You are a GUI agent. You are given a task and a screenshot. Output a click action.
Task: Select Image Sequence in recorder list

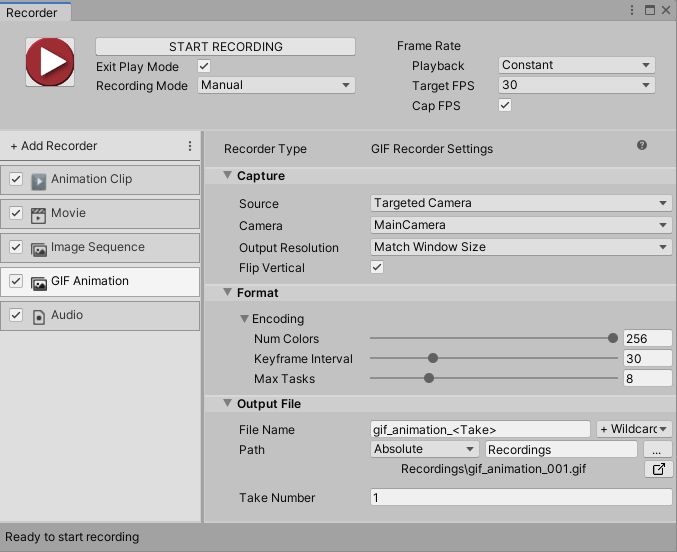(x=100, y=247)
